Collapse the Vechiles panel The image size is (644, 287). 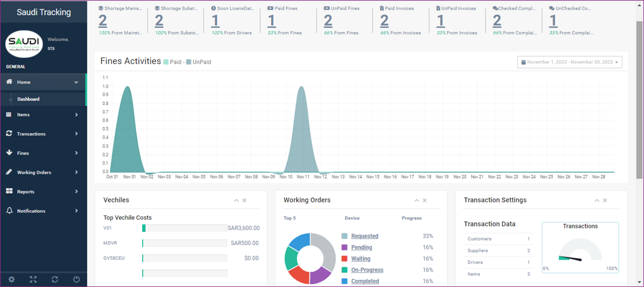[236, 200]
